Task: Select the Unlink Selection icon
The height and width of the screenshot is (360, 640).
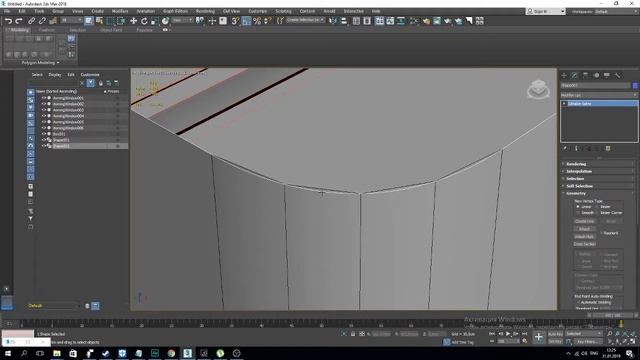Action: pos(42,21)
